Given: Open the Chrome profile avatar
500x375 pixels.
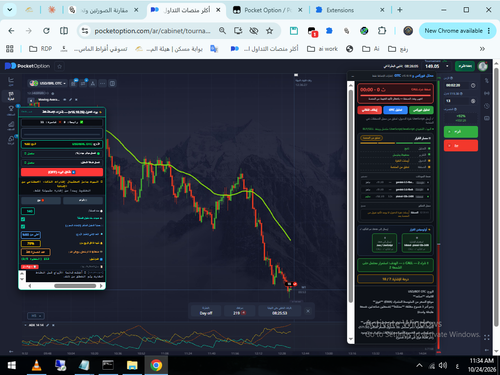Looking at the screenshot, I should point(408,31).
